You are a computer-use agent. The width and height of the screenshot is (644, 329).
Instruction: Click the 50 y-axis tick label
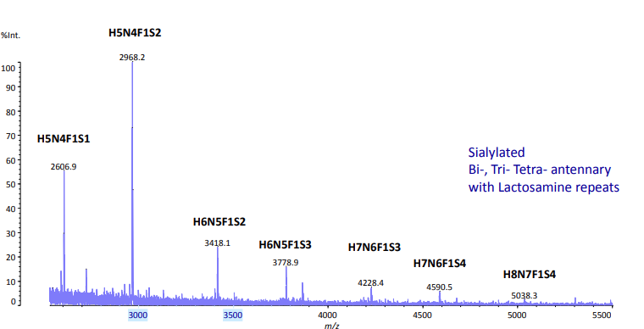tap(10, 184)
